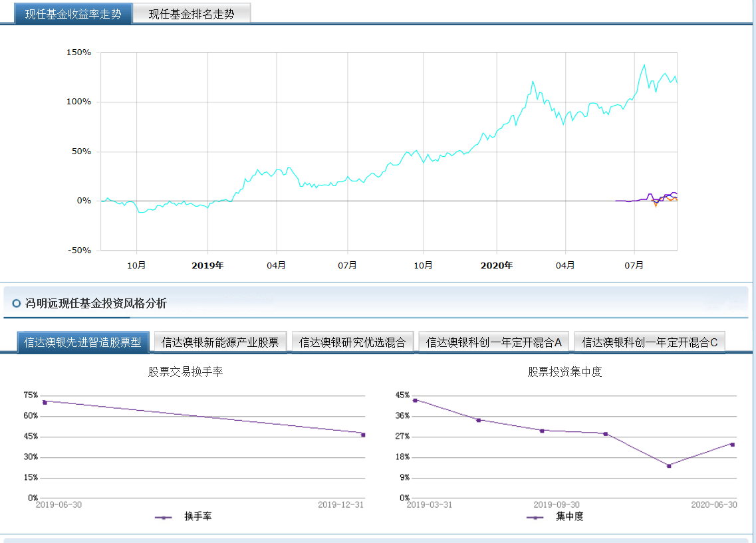756x543 pixels.
Task: Click purple fund line at chart right end
Action: click(675, 193)
